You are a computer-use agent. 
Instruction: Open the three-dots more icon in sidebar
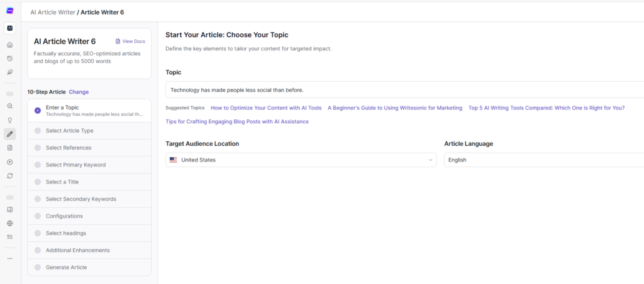coord(10,258)
